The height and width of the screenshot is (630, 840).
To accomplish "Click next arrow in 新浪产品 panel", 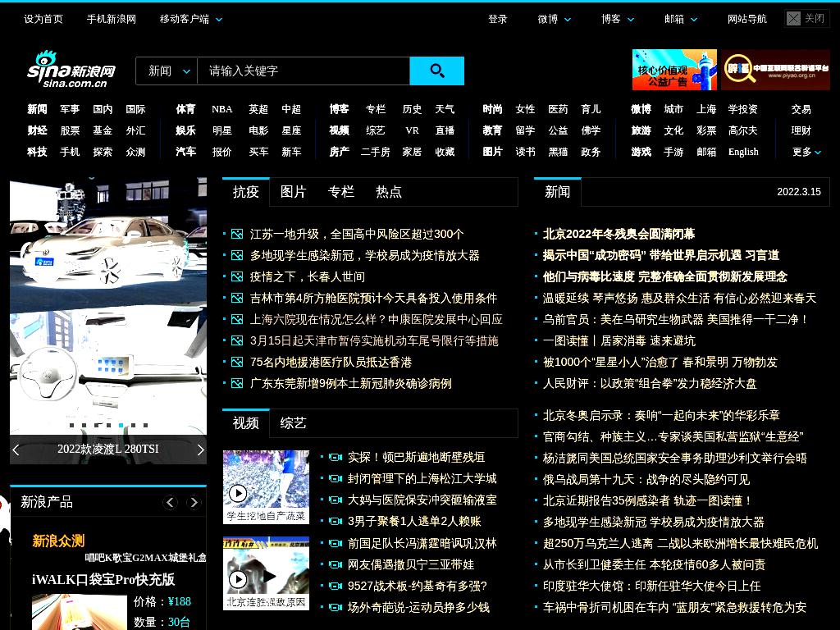I will pyautogui.click(x=194, y=503).
